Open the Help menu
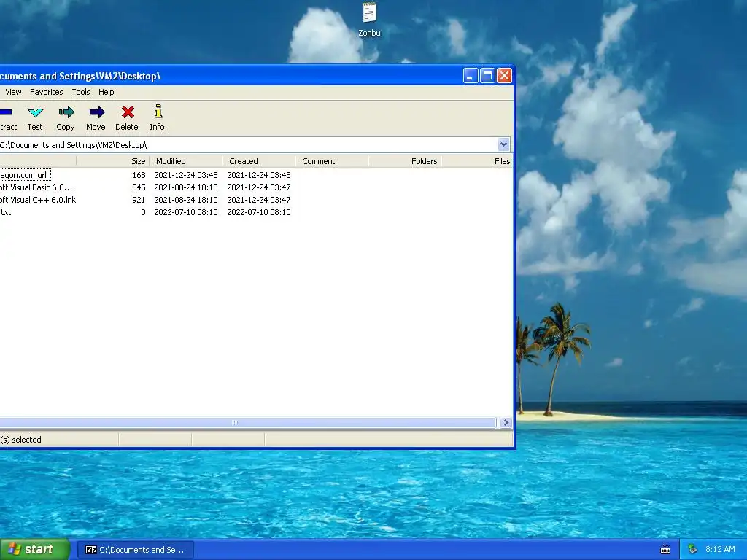Viewport: 747px width, 560px height. [x=107, y=92]
